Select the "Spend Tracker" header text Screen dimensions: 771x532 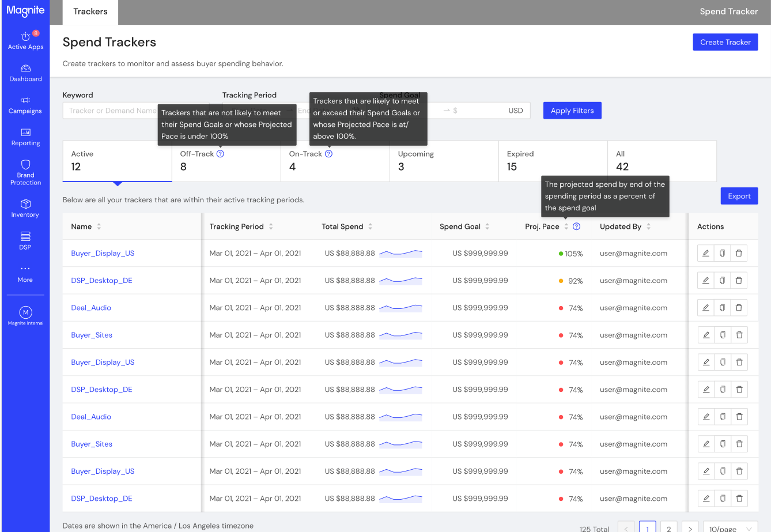(x=729, y=12)
